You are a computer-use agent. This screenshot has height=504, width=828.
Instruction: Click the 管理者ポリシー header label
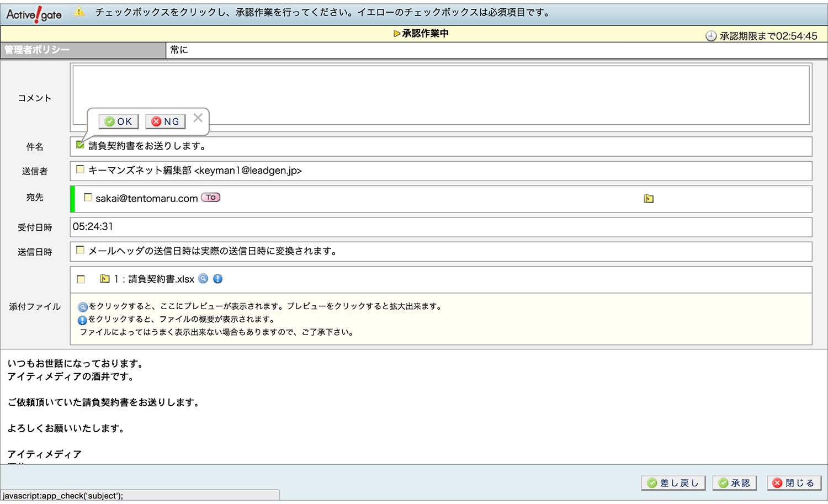point(37,50)
